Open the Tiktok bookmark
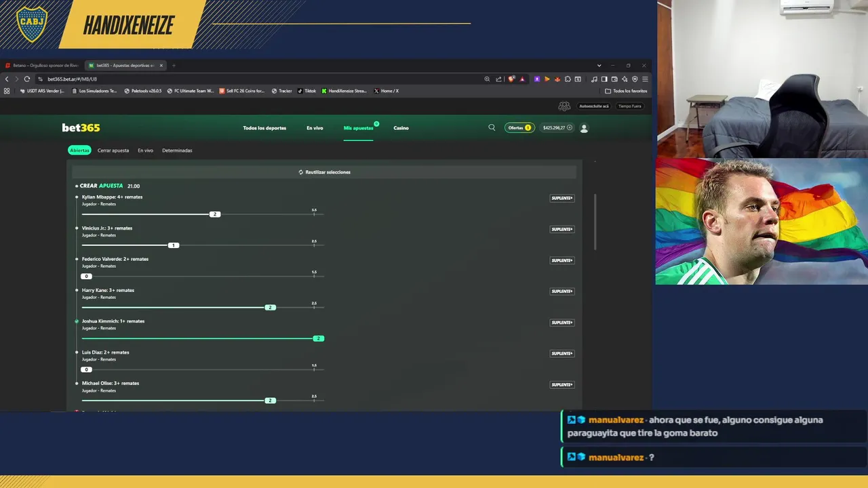This screenshot has width=868, height=488. point(307,91)
